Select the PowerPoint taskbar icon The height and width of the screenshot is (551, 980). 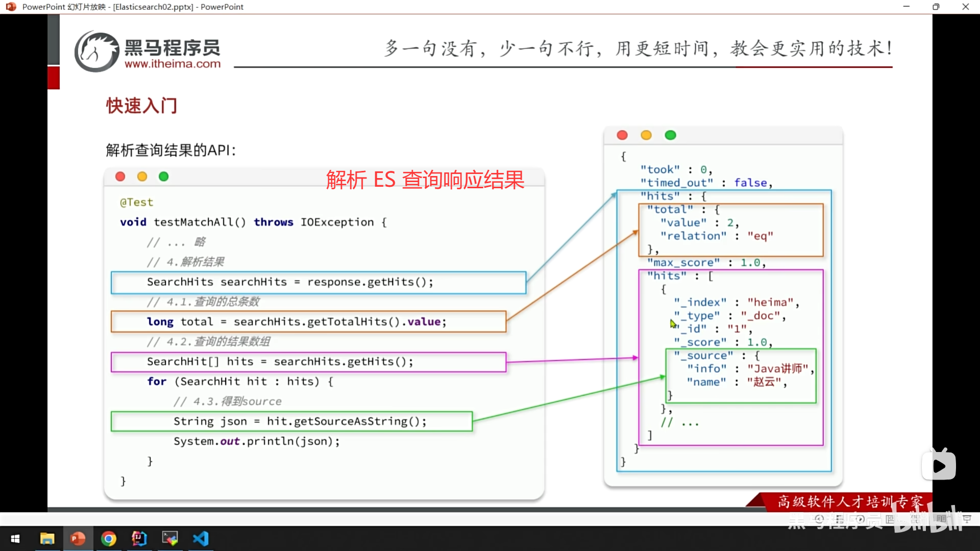click(78, 539)
